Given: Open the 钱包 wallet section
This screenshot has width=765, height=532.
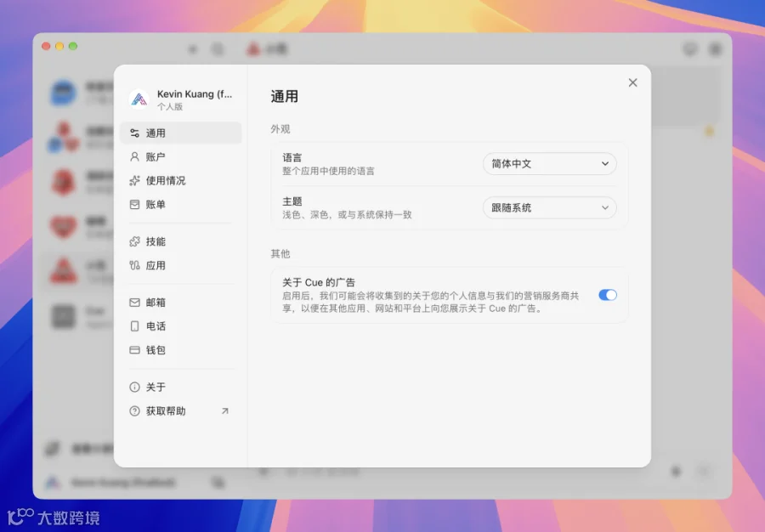Looking at the screenshot, I should [x=180, y=350].
